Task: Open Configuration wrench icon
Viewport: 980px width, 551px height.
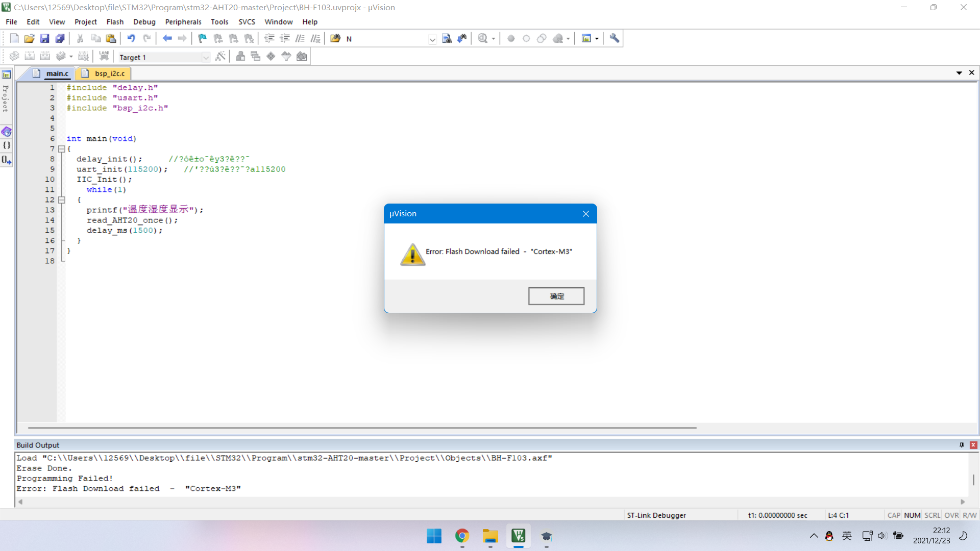Action: tap(615, 39)
